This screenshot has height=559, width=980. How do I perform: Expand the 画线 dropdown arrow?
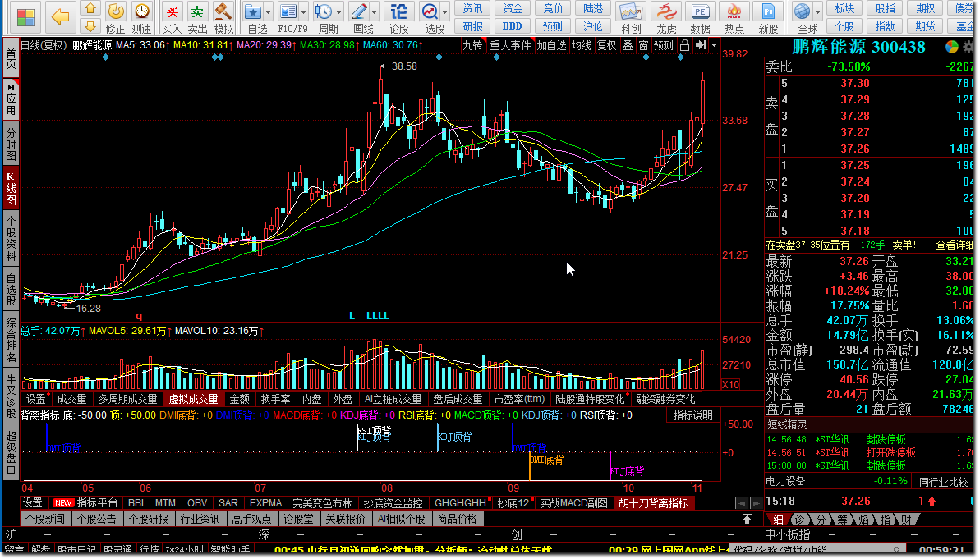click(375, 11)
